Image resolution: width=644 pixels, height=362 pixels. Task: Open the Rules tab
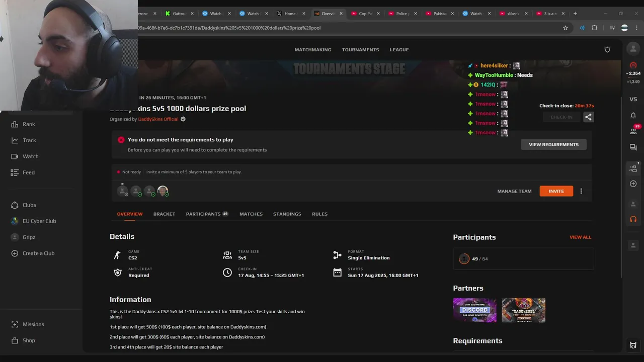[x=319, y=214]
